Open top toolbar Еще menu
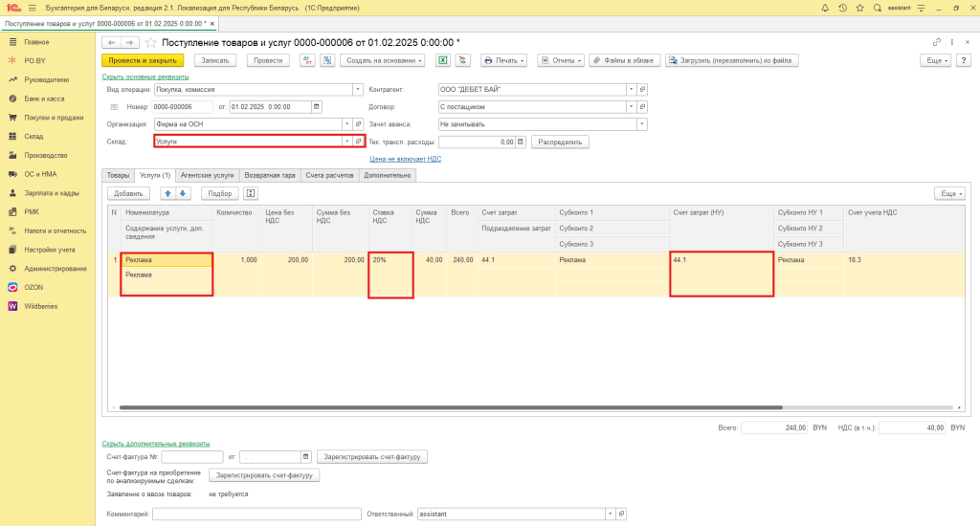 [x=936, y=60]
